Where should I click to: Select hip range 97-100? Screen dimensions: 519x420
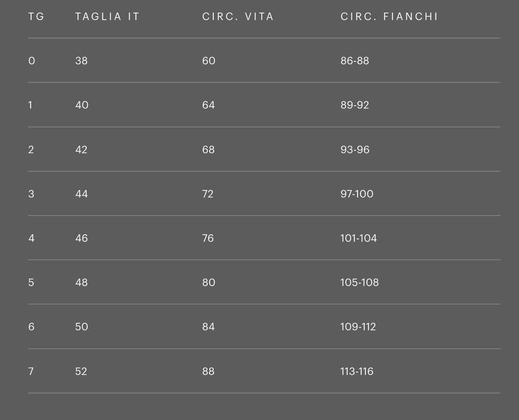tap(357, 194)
